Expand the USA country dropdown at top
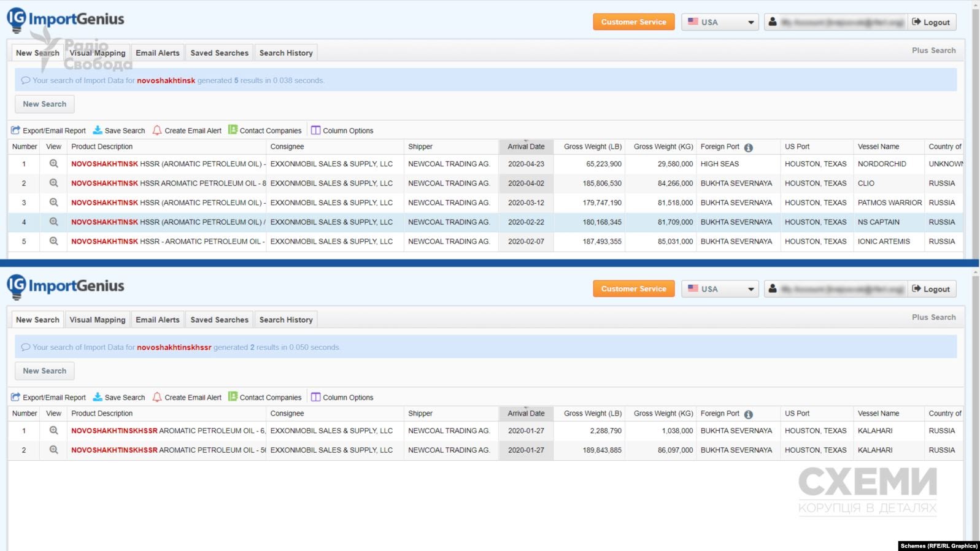 coord(720,22)
